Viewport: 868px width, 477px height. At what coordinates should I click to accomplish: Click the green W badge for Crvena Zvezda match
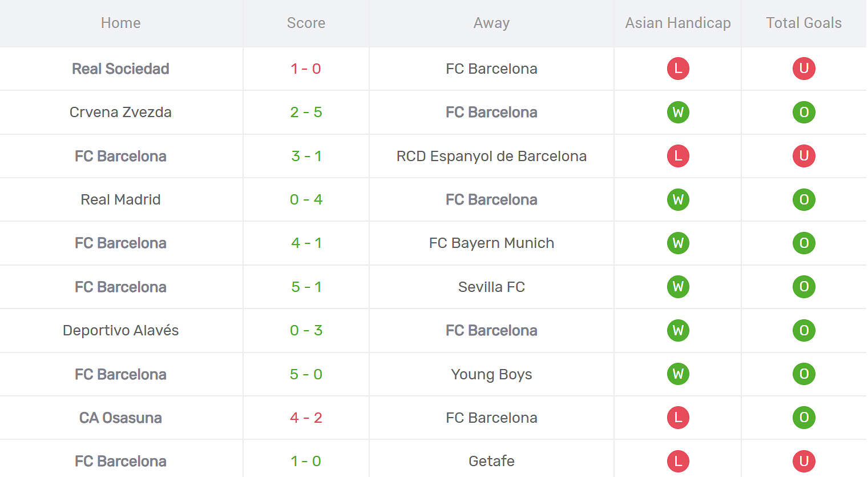tap(678, 113)
